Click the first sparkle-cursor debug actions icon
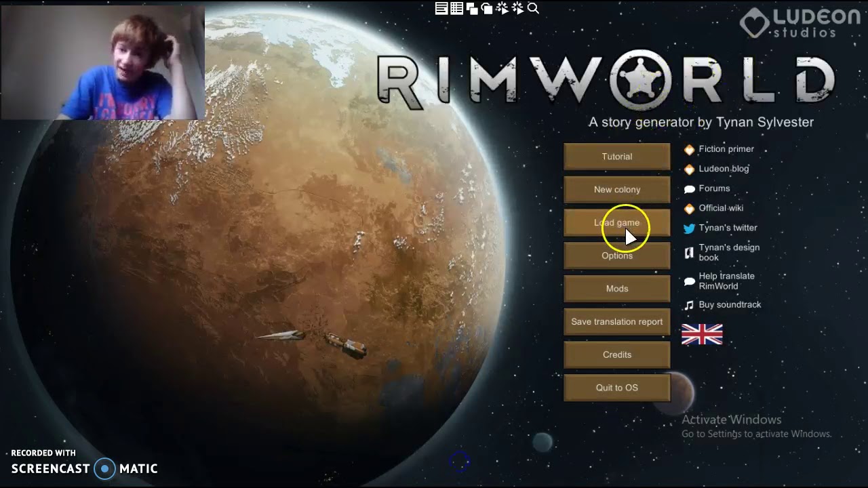This screenshot has height=488, width=868. [502, 8]
